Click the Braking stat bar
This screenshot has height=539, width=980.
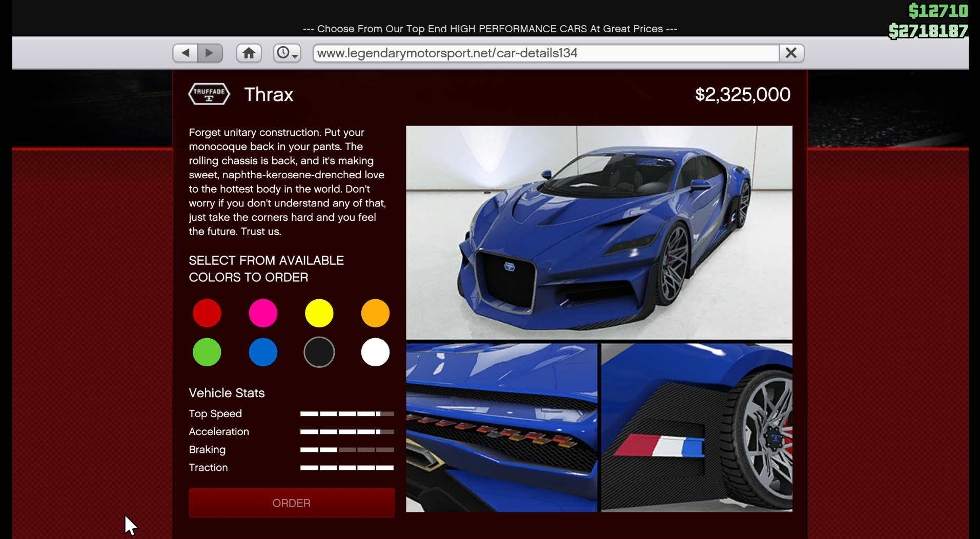tap(347, 449)
